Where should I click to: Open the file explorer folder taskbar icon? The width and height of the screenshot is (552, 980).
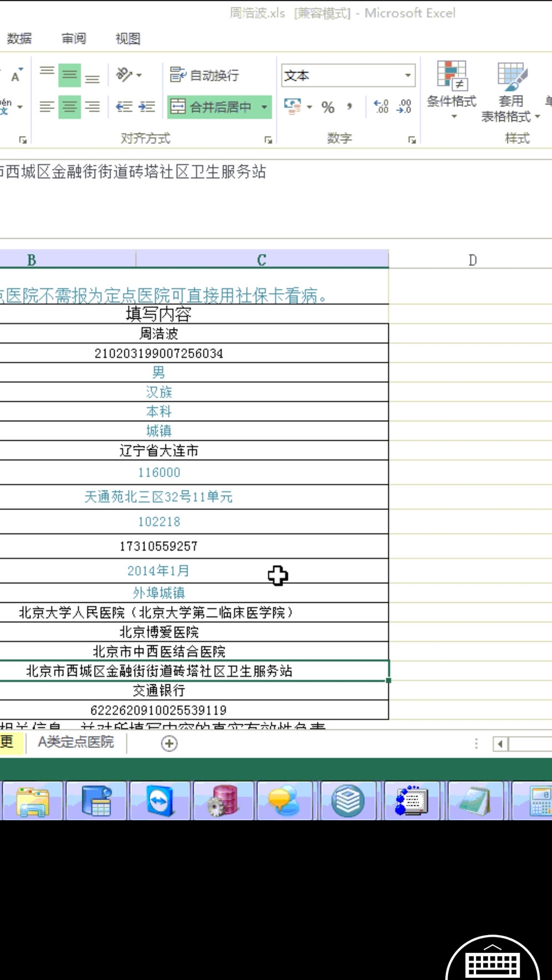point(32,801)
